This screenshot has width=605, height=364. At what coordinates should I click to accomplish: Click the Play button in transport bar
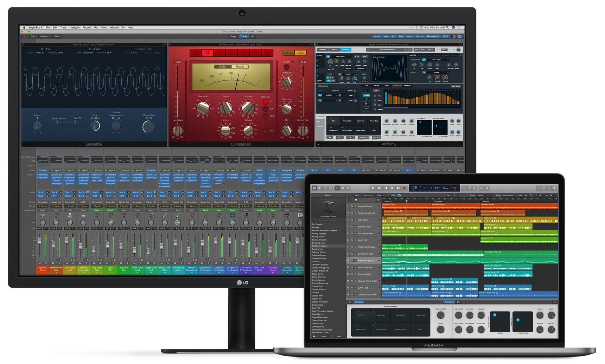(392, 188)
